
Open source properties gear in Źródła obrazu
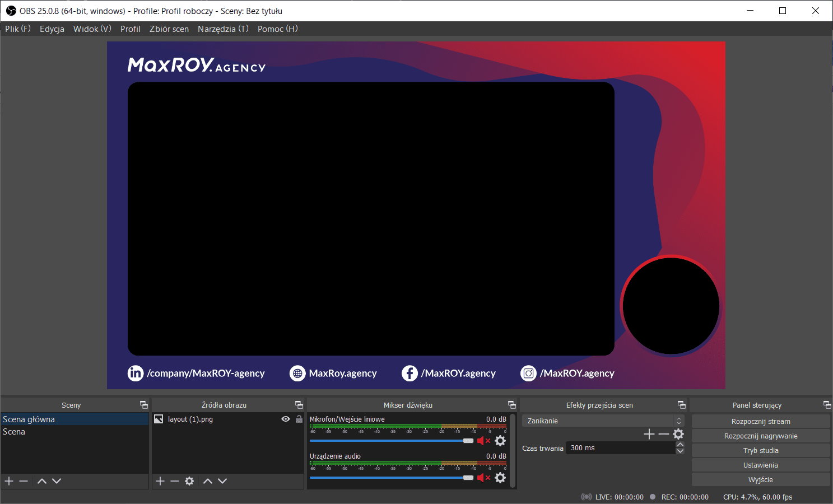point(189,481)
